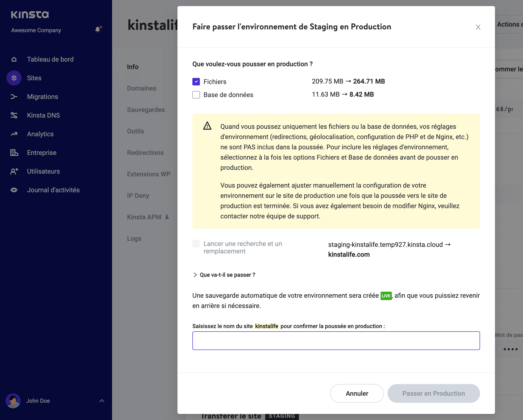The image size is (523, 420).
Task: Click the Annuler button
Action: click(x=357, y=393)
